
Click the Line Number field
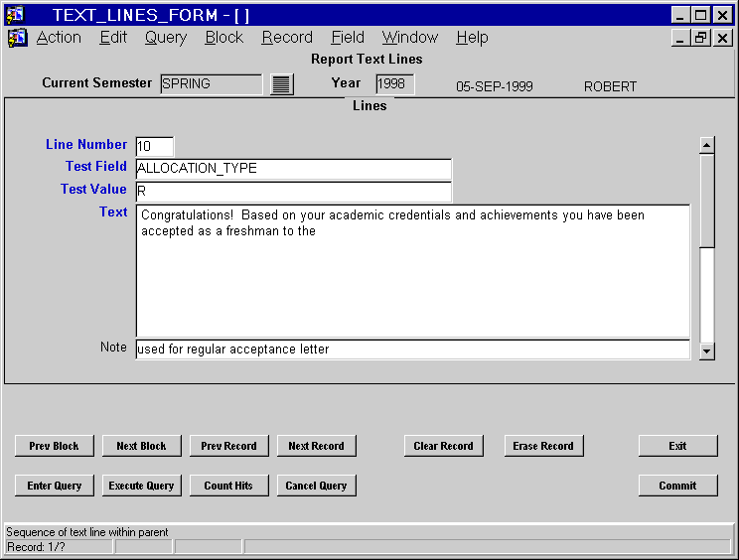point(155,147)
